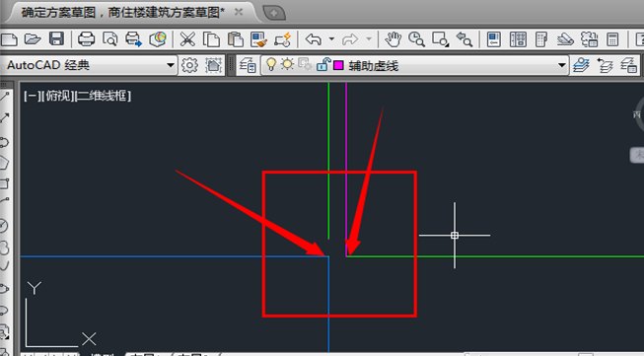Select the Arc tool on draw toolbar
The image size is (644, 356).
click(x=5, y=202)
